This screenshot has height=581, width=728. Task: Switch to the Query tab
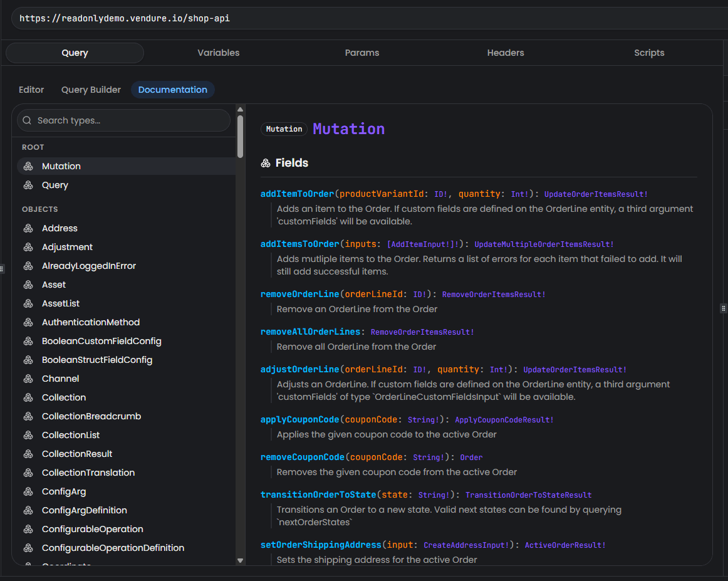[x=75, y=53]
